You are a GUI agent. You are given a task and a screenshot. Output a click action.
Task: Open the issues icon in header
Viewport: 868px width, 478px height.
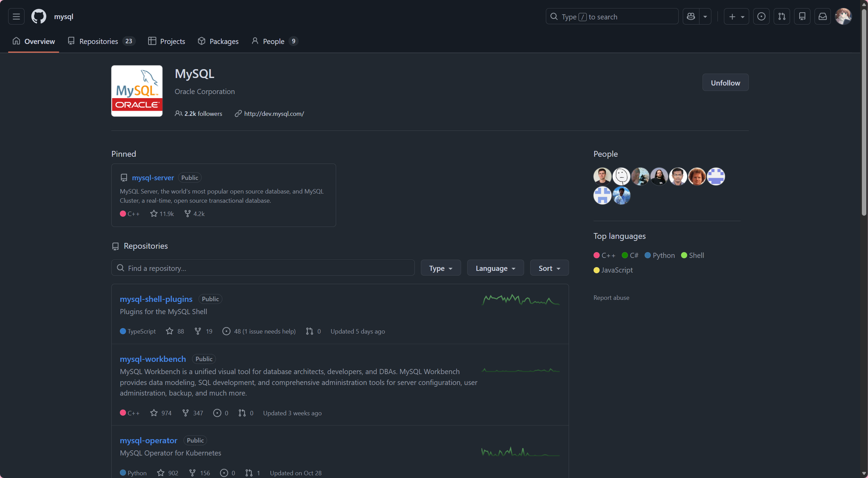(x=761, y=16)
